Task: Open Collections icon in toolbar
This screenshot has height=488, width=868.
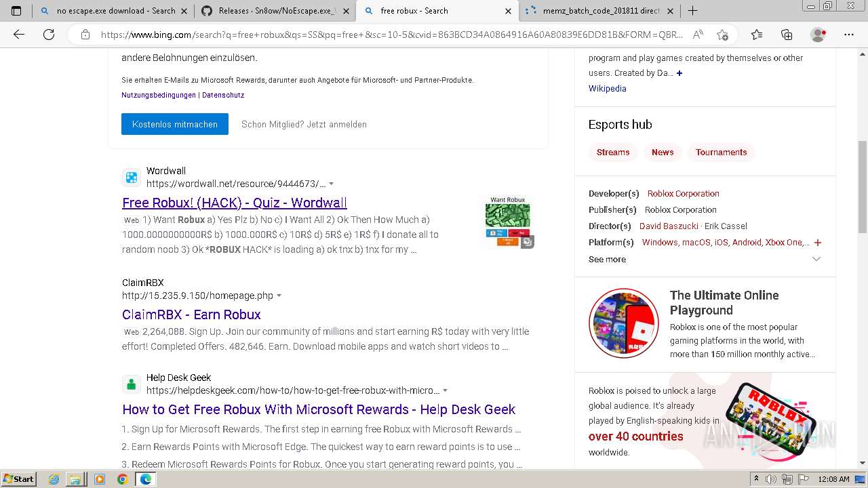Action: point(787,35)
